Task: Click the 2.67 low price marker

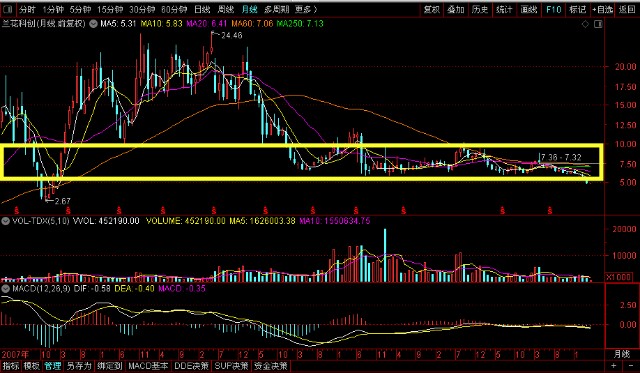Action: tap(62, 201)
